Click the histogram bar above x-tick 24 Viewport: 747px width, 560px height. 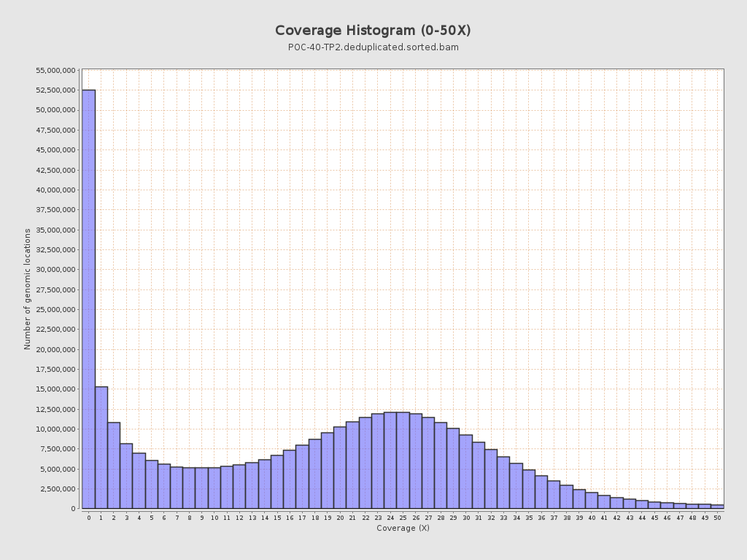click(390, 461)
